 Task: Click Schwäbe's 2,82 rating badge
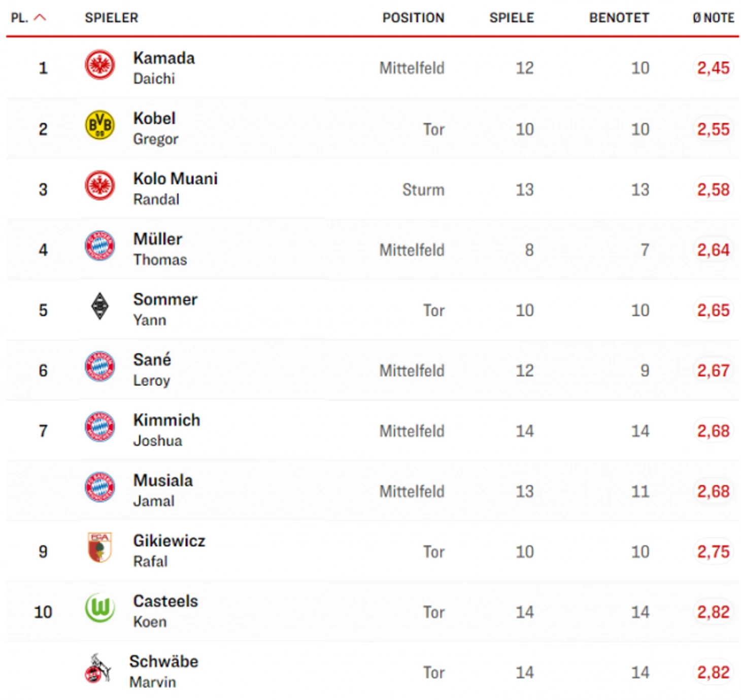pyautogui.click(x=713, y=672)
